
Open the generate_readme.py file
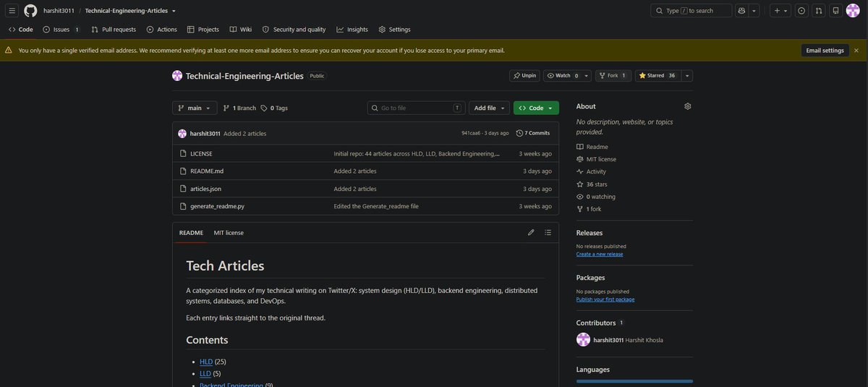pos(217,206)
